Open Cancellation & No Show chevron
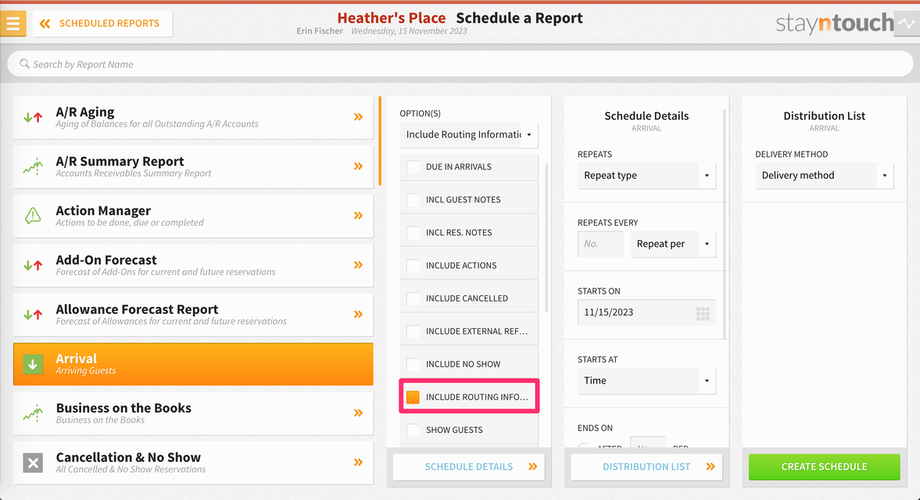 tap(358, 462)
